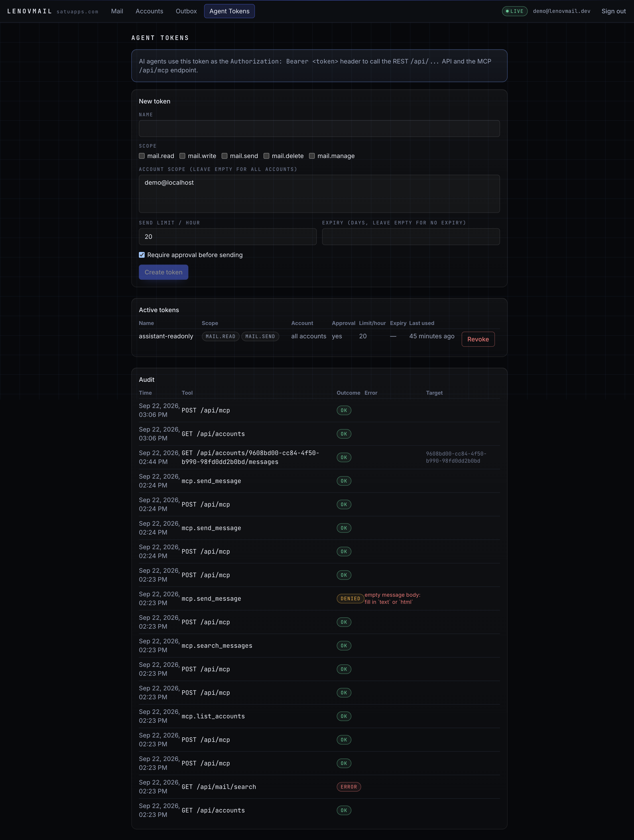
Task: Click the 'empty message body' error text
Action: pos(392,598)
